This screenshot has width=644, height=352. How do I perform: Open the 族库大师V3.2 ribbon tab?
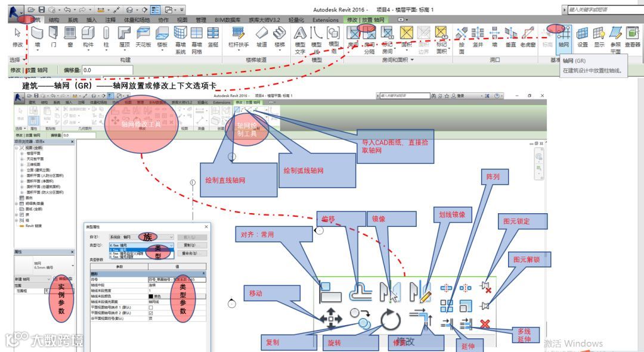click(x=264, y=20)
